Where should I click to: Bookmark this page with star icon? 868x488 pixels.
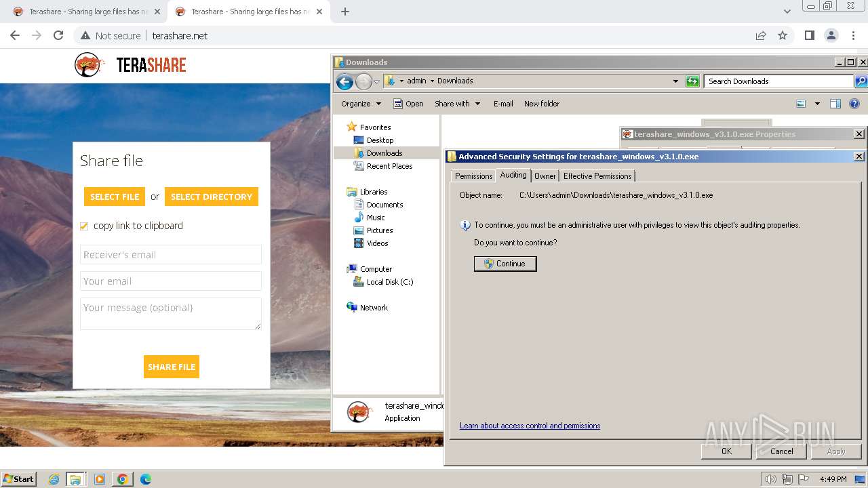tap(783, 35)
